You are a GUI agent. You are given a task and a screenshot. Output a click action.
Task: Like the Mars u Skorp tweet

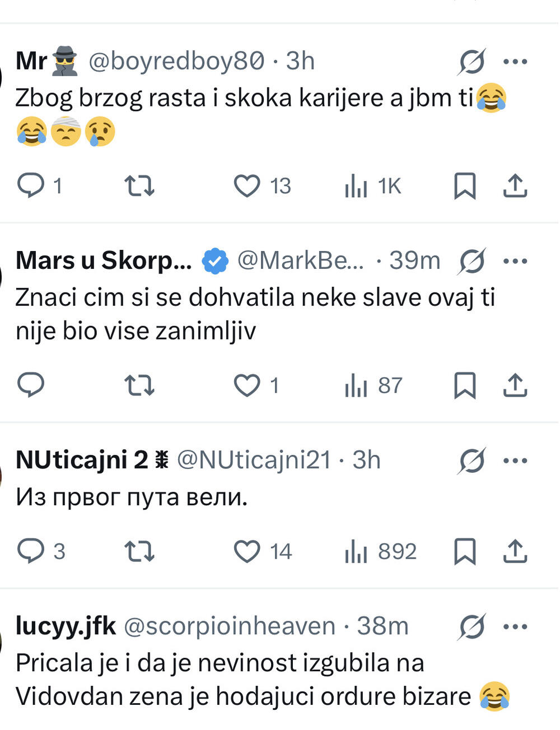tap(247, 385)
